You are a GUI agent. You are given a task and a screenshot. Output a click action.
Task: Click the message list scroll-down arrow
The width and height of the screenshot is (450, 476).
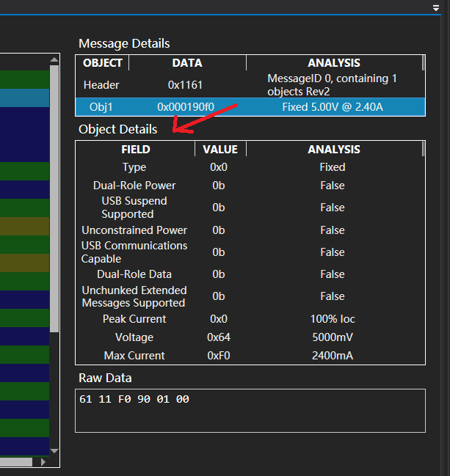[x=54, y=451]
